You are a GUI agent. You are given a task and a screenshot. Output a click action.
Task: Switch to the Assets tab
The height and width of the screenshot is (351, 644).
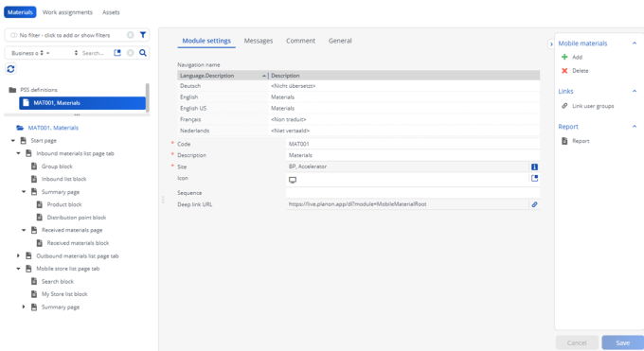pyautogui.click(x=111, y=12)
